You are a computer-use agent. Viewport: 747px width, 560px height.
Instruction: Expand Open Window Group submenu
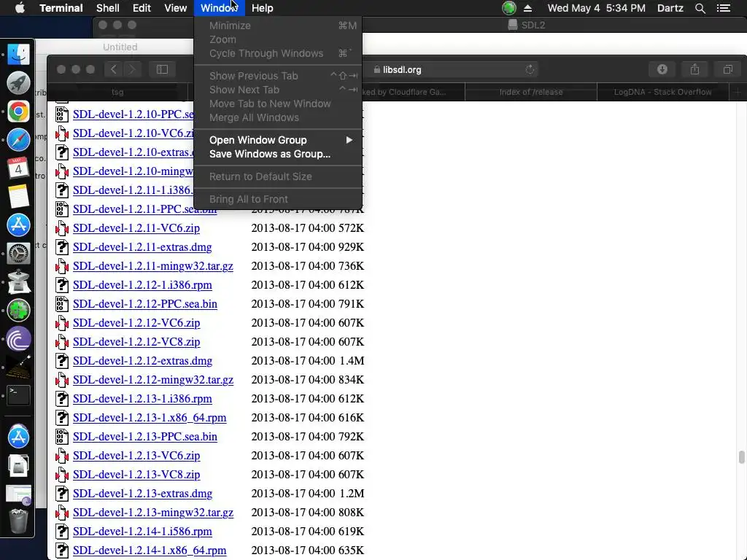(278, 140)
